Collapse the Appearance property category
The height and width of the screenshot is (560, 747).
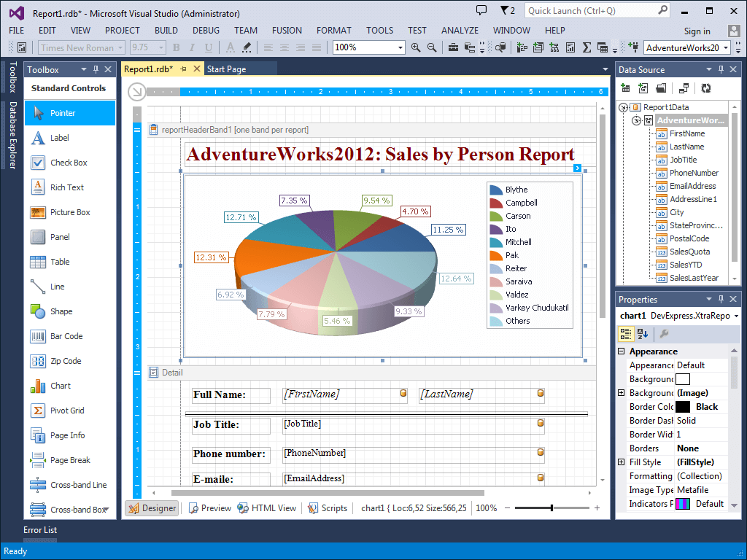622,351
